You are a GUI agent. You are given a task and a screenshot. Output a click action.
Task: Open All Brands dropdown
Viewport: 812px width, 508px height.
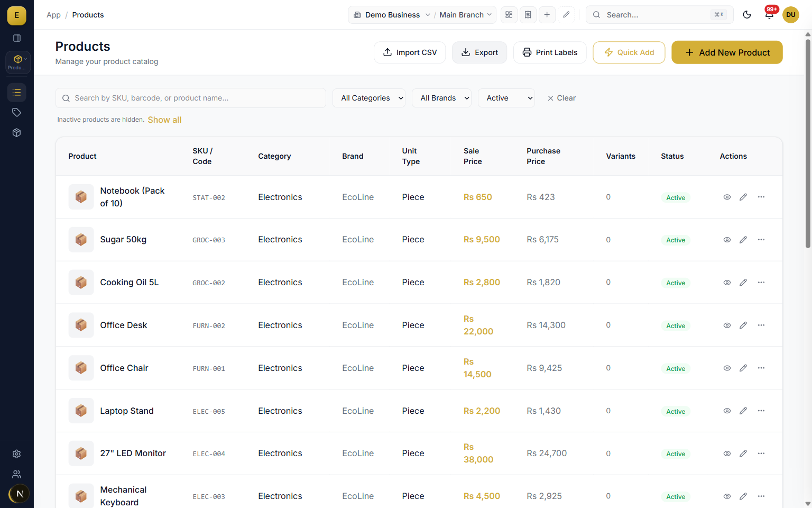pos(441,98)
